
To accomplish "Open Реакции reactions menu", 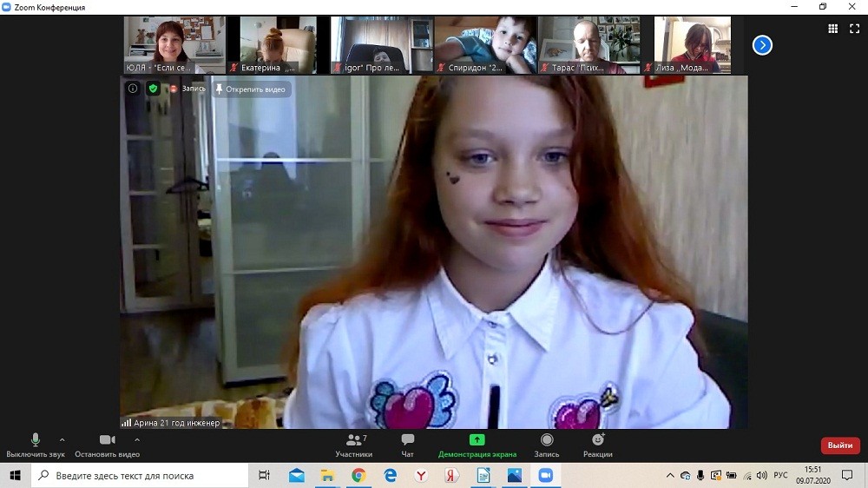I will (x=597, y=445).
